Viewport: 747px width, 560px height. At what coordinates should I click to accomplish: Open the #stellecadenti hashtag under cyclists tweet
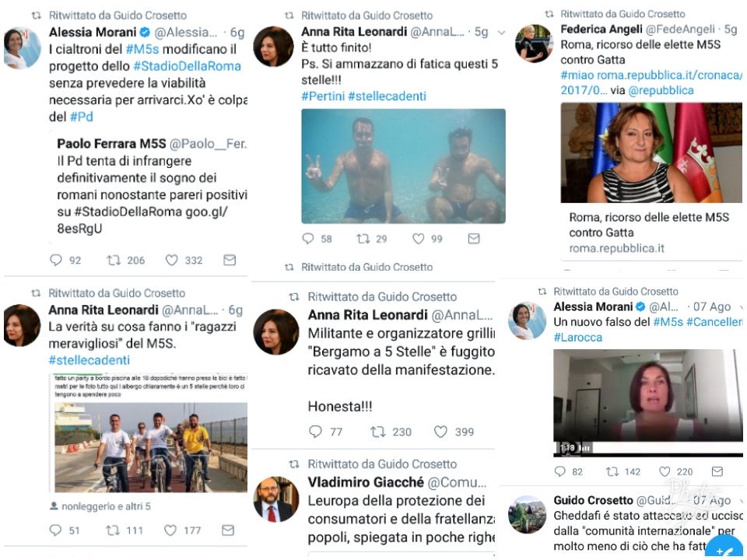89,360
